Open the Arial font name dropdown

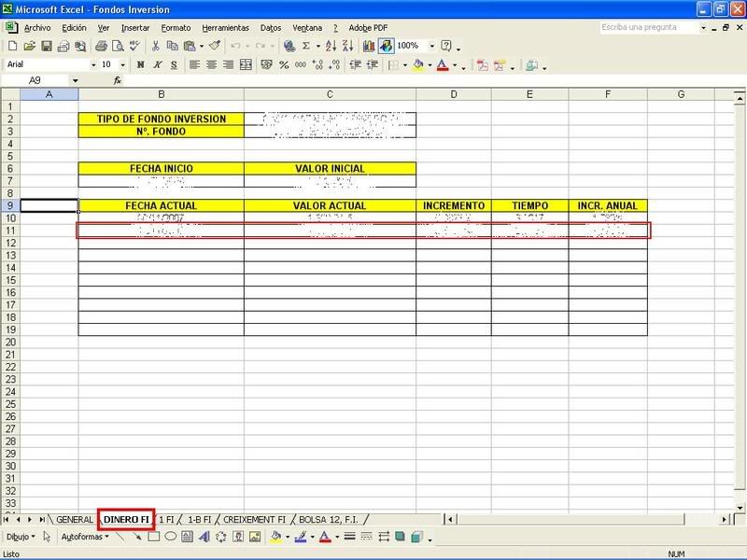coord(93,64)
